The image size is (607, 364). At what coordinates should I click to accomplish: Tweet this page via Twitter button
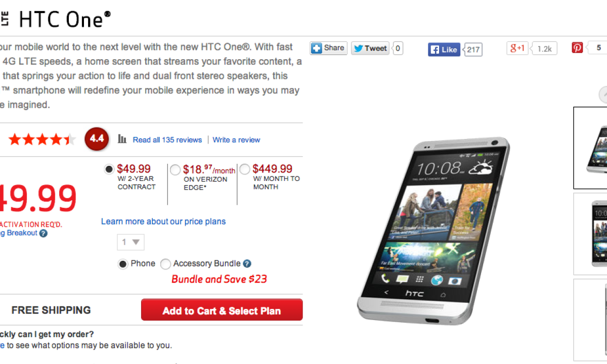pos(370,48)
